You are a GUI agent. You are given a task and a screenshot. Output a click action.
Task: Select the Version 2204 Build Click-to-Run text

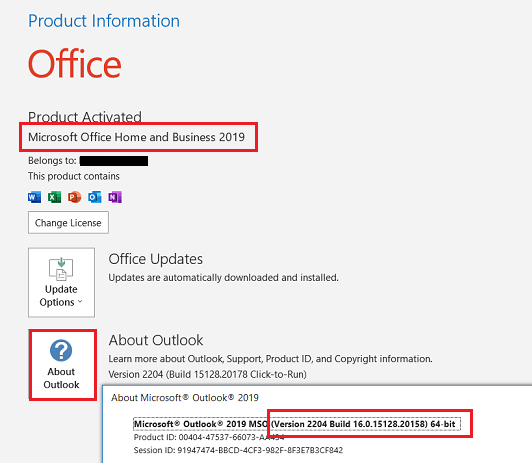click(207, 374)
